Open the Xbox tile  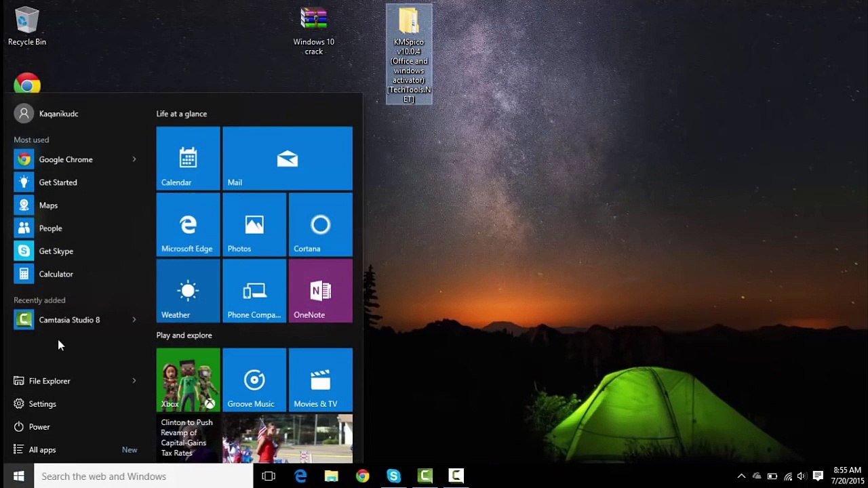tap(188, 380)
